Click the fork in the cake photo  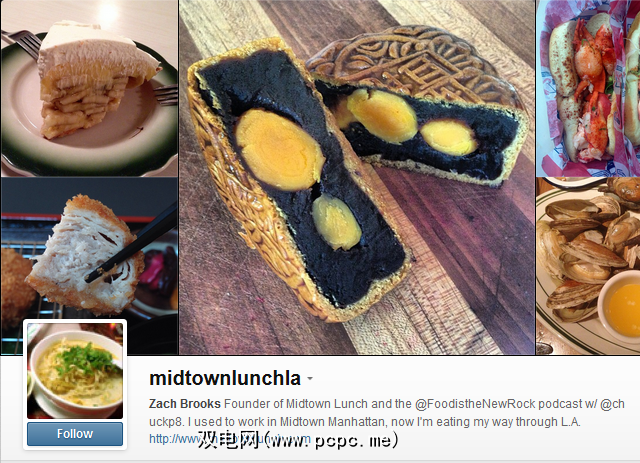click(x=22, y=43)
